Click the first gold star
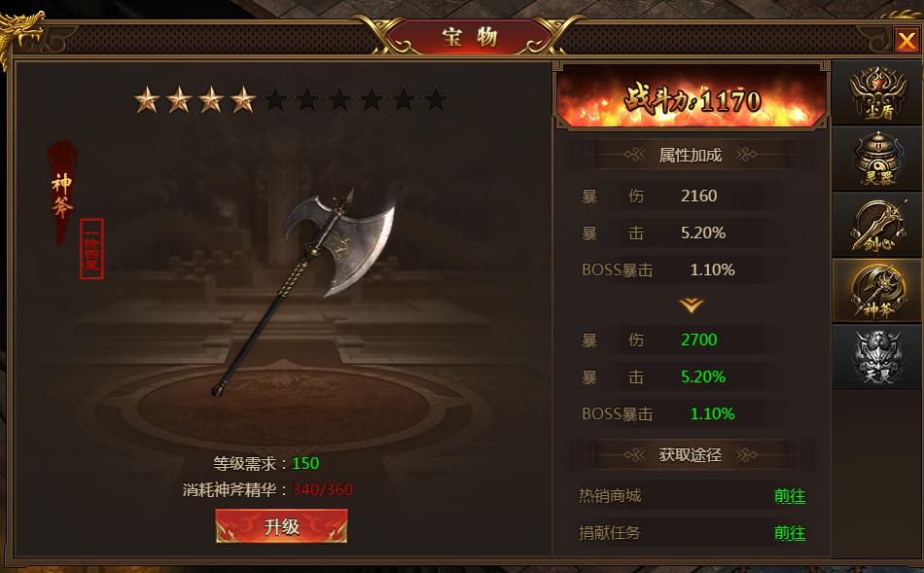 pyautogui.click(x=147, y=100)
